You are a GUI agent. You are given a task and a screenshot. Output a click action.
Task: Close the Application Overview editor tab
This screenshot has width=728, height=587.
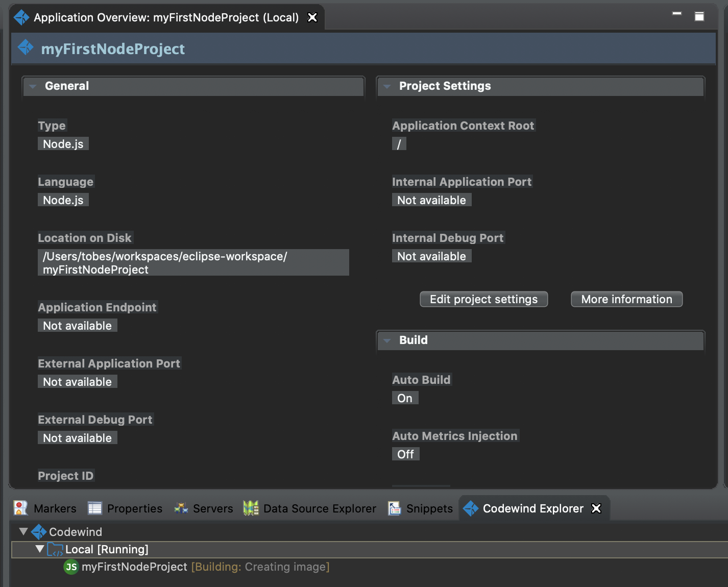point(312,17)
